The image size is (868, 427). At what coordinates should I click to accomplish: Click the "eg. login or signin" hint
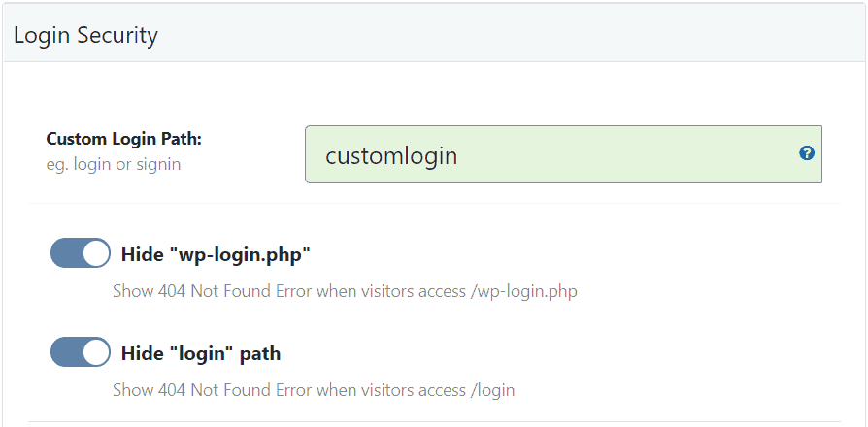click(x=113, y=164)
